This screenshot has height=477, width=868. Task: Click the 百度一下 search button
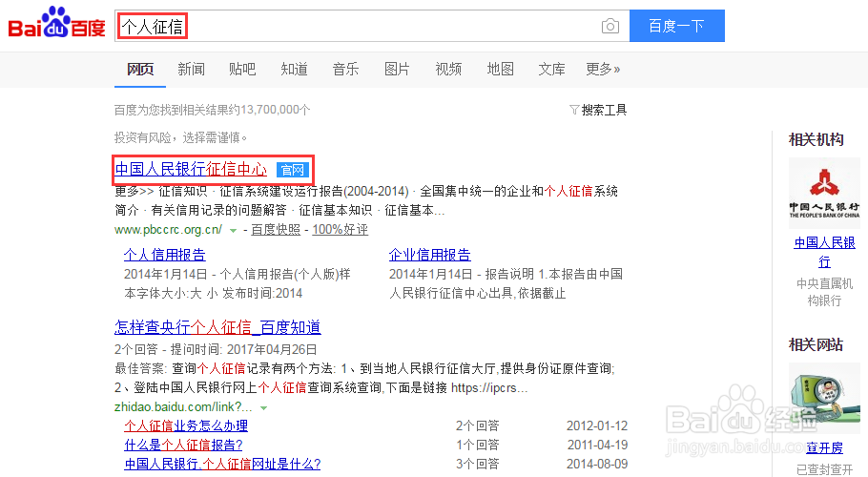677,26
